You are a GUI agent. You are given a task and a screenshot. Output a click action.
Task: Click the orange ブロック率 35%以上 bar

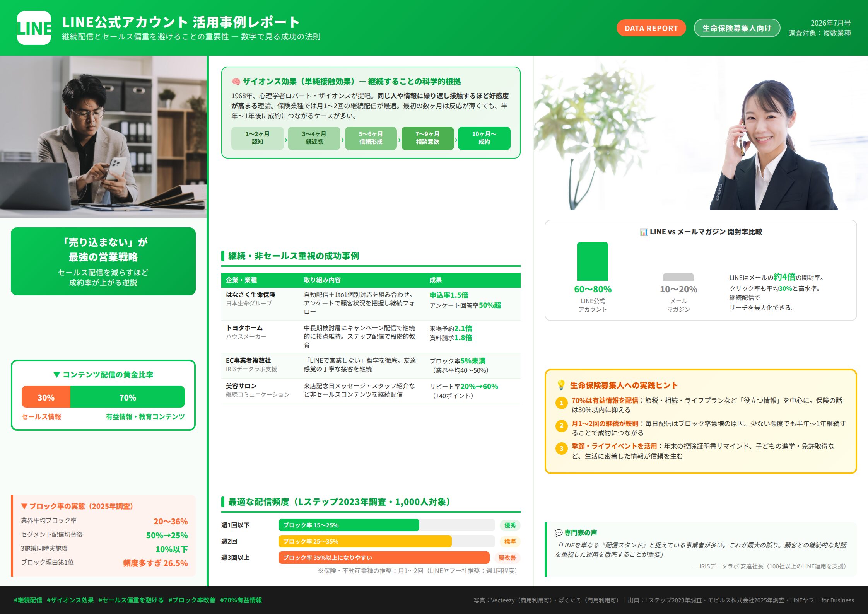[384, 558]
